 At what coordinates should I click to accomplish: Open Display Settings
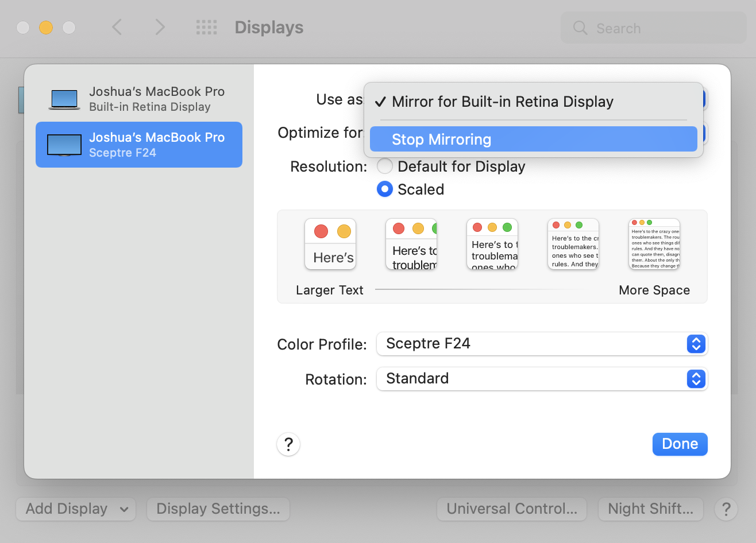218,509
